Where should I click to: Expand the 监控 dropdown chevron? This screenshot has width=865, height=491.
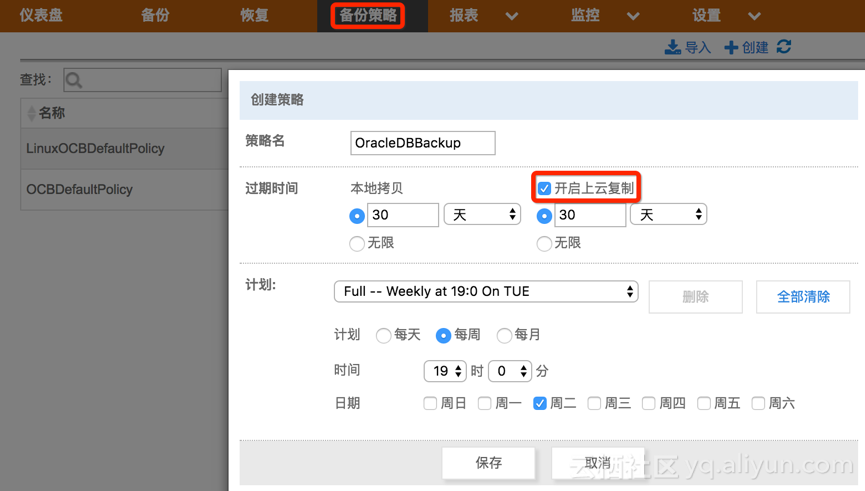(633, 16)
